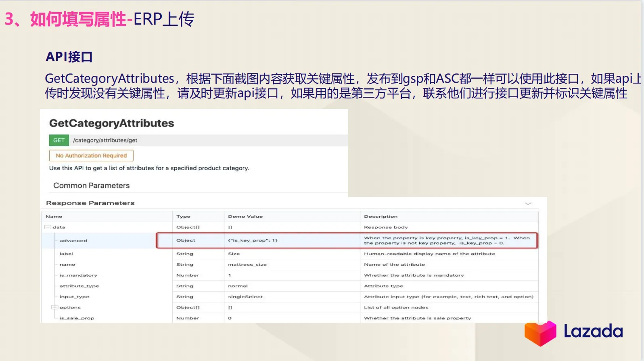Click the No Authorization Required badge
644x361 pixels.
point(91,156)
